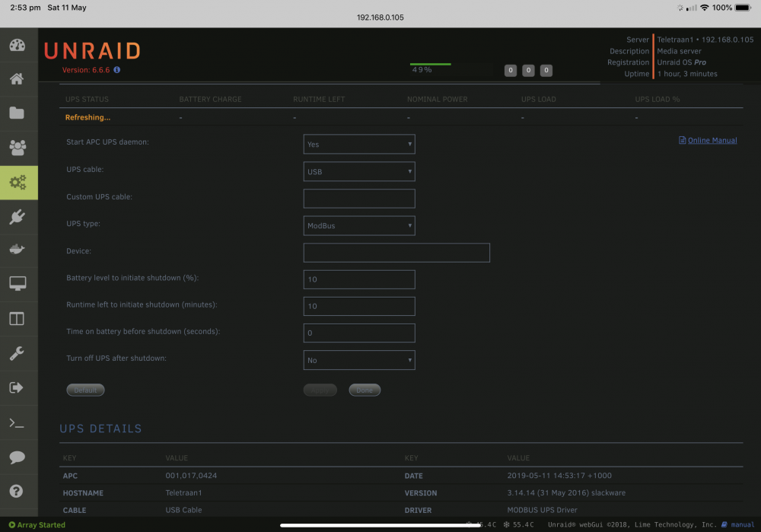The height and width of the screenshot is (532, 761).
Task: Select the Settings gears icon
Action: pos(18,183)
